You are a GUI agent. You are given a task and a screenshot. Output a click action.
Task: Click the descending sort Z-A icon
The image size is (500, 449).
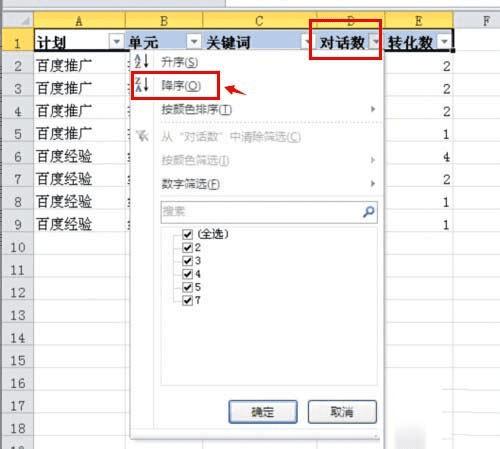pyautogui.click(x=141, y=85)
